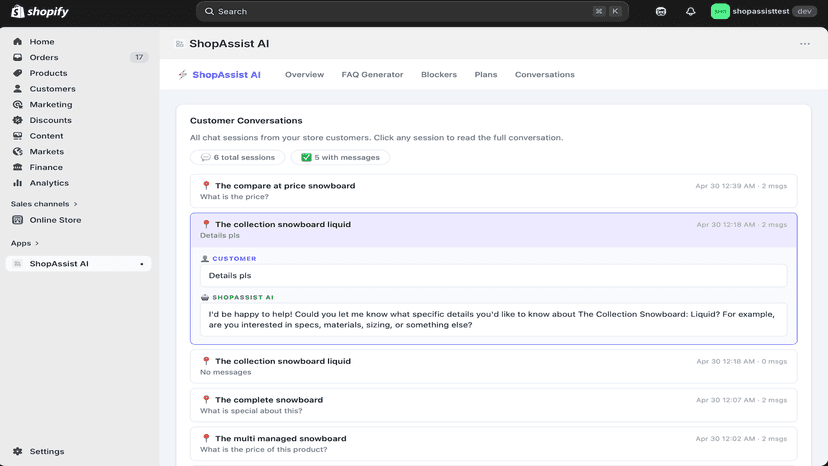
Task: Click the 5 with messages pill
Action: click(x=340, y=157)
